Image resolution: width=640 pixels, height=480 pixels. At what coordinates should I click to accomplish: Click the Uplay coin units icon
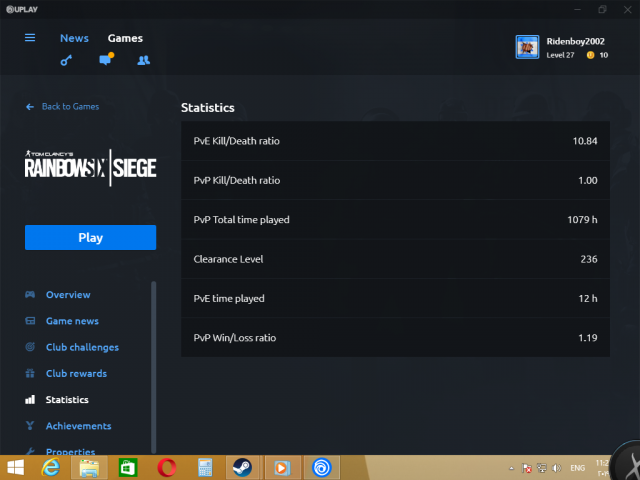[590, 55]
